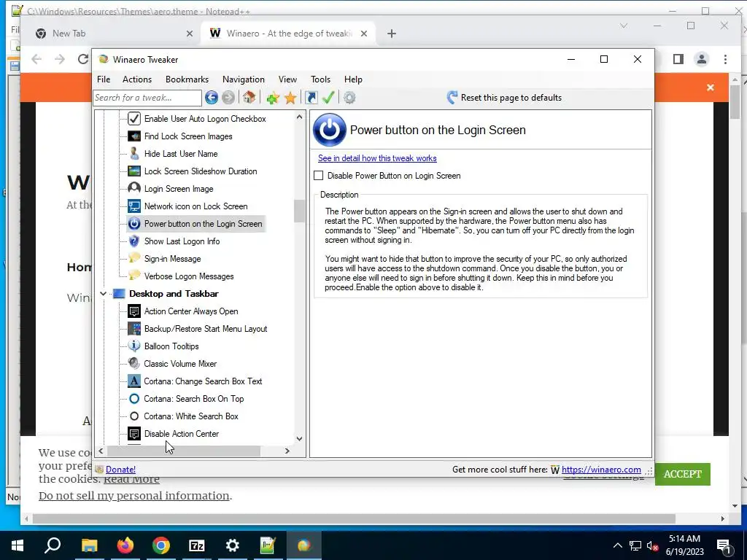Click the Network icon on Lock Screen icon
747x560 pixels.
134,206
